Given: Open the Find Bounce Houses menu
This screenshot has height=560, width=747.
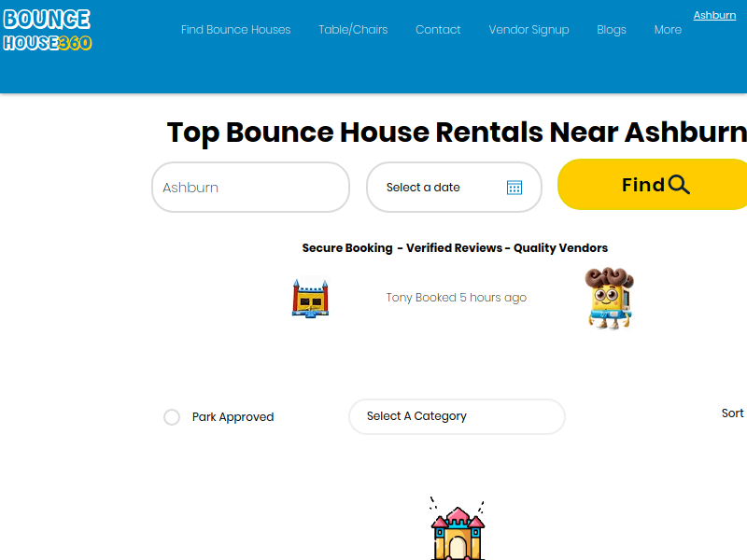Looking at the screenshot, I should click(x=235, y=30).
